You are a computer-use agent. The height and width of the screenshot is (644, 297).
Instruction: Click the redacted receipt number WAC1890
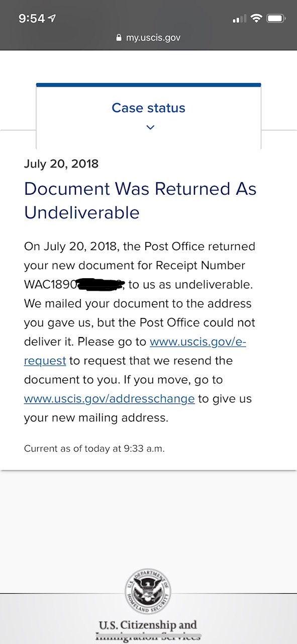[x=74, y=284]
